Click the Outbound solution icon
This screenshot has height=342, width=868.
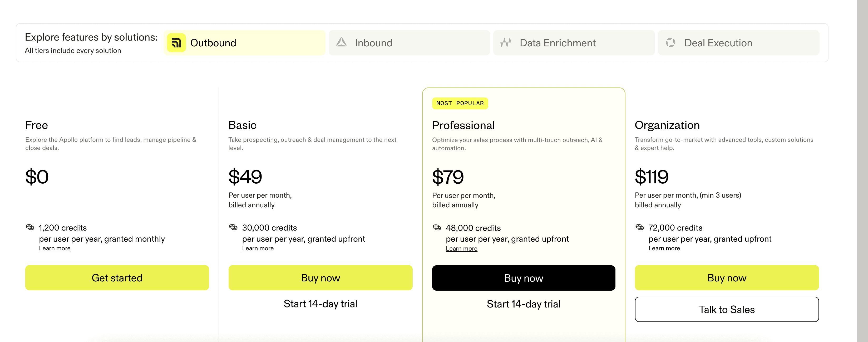(x=176, y=43)
